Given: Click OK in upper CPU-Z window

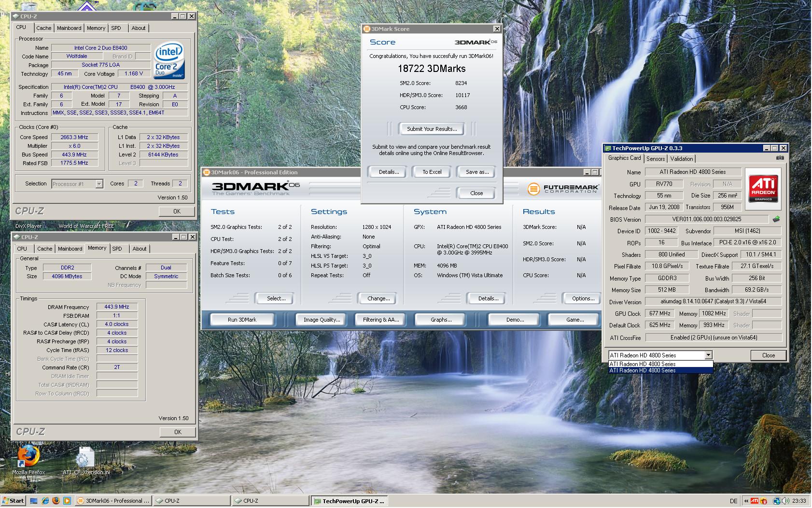Looking at the screenshot, I should pyautogui.click(x=177, y=212).
